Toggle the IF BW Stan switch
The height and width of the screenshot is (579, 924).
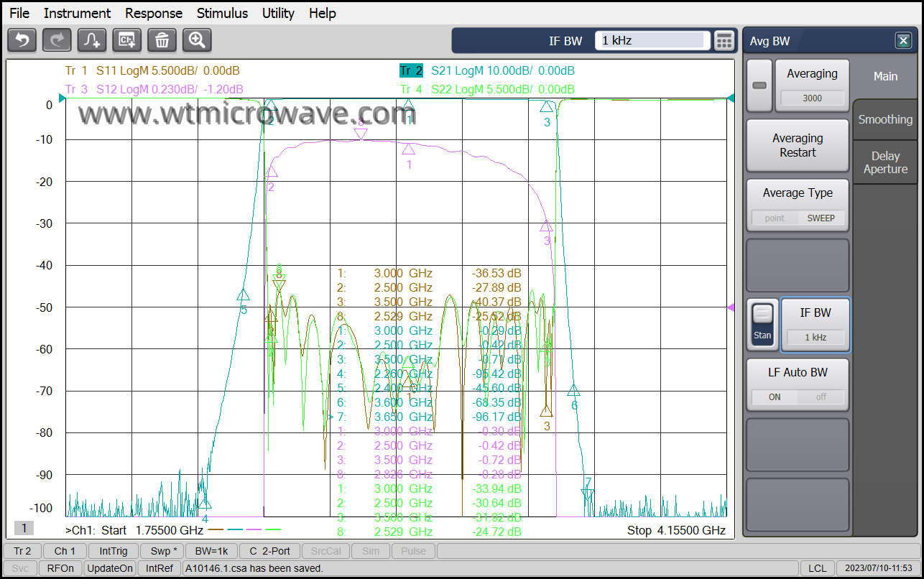tap(762, 325)
